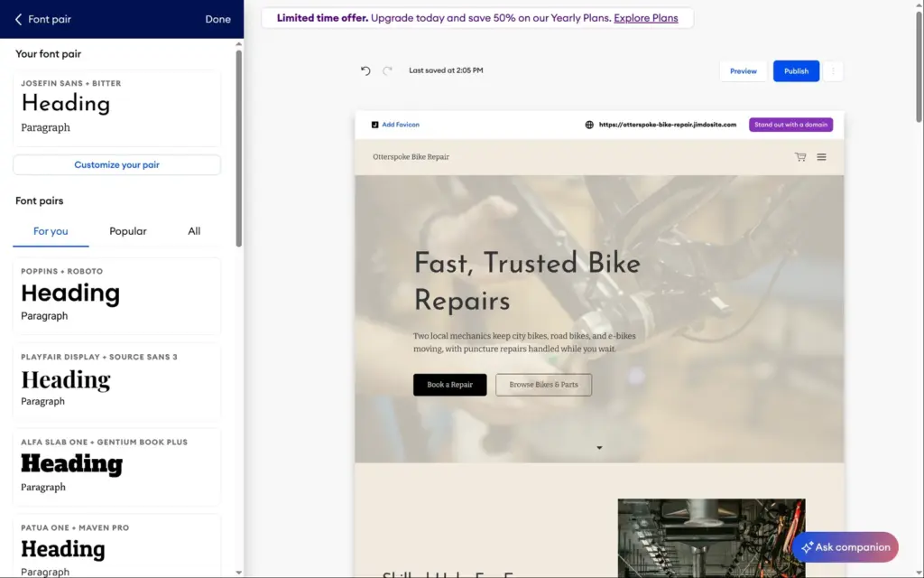Click Otterspoke Bike Repair site title
This screenshot has height=578, width=924.
pyautogui.click(x=411, y=157)
